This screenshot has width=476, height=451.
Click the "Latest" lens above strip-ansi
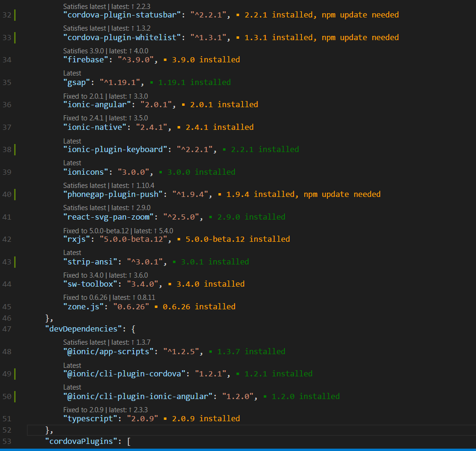tap(72, 253)
